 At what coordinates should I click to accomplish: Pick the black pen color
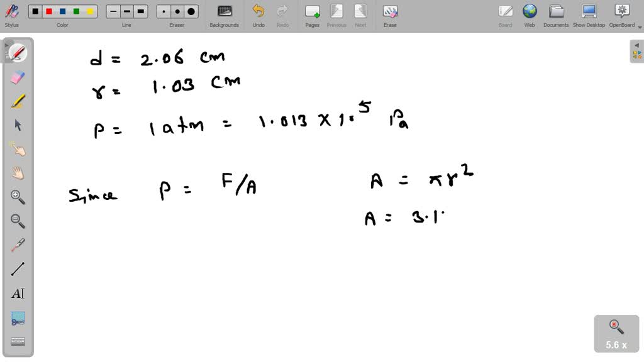(35, 11)
